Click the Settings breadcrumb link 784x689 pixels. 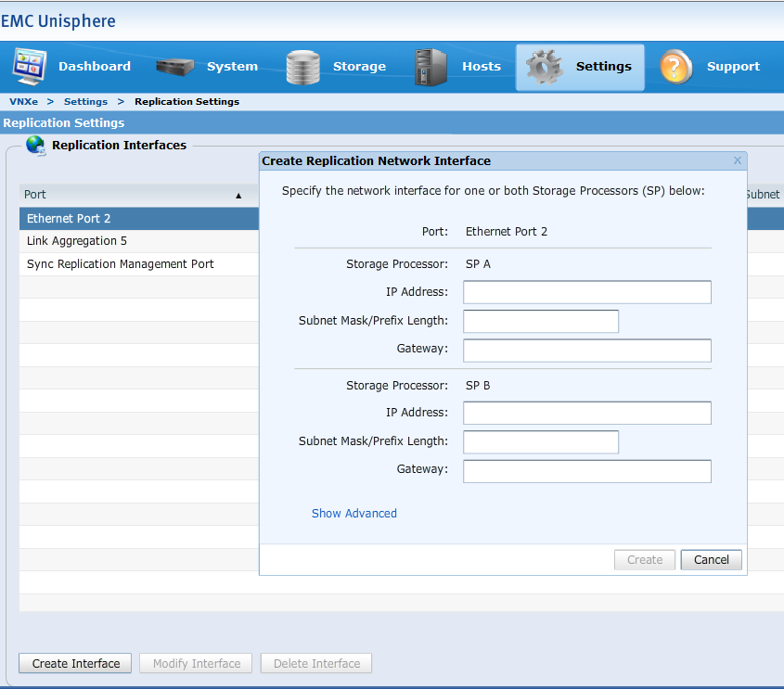pos(85,101)
